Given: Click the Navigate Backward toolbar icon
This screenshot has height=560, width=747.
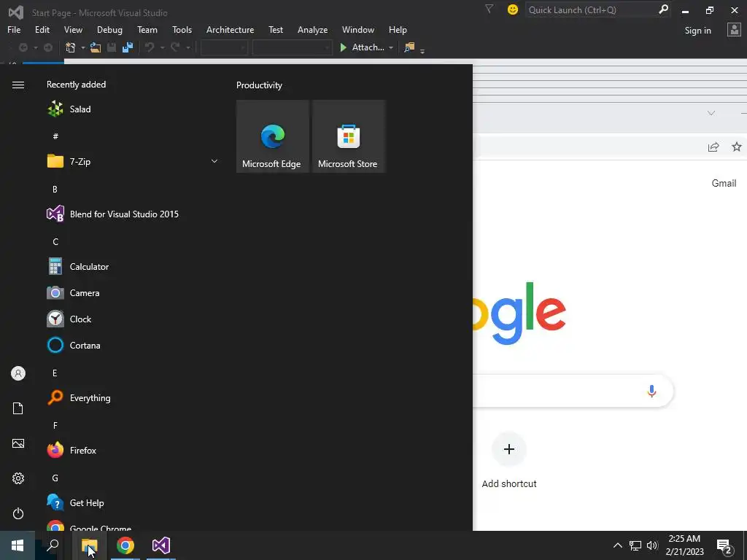Looking at the screenshot, I should [x=23, y=47].
